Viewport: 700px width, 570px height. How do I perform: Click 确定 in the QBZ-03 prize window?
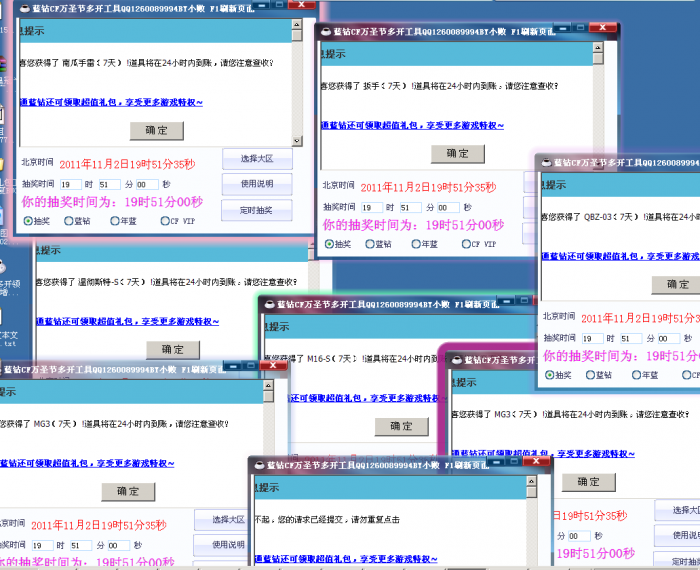(x=676, y=285)
